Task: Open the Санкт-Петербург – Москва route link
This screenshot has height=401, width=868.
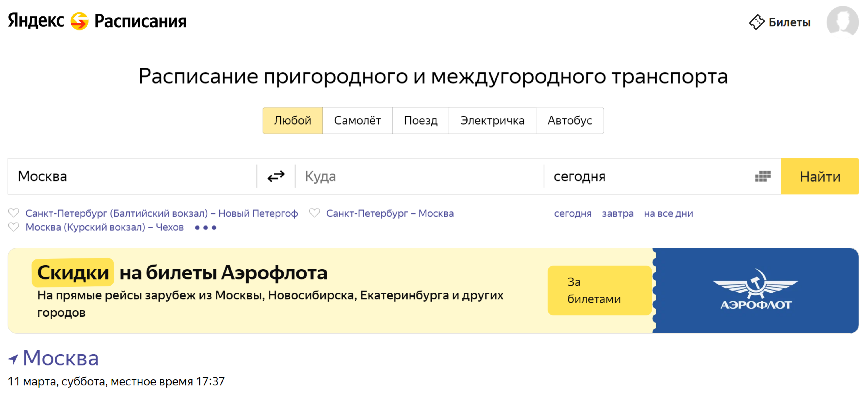Action: pos(390,213)
